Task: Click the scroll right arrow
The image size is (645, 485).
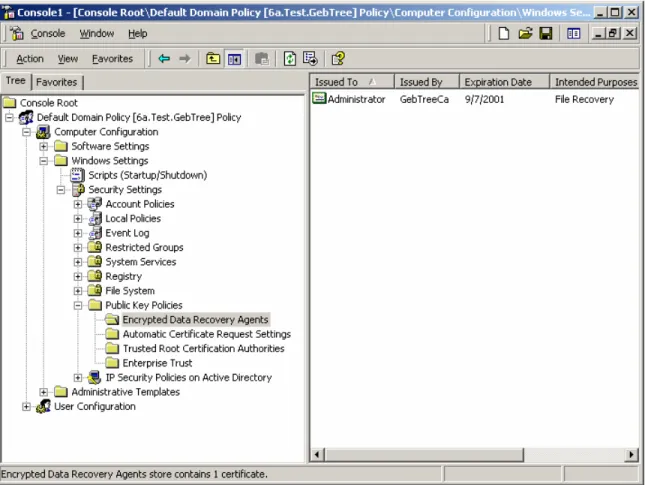Action: 631,455
